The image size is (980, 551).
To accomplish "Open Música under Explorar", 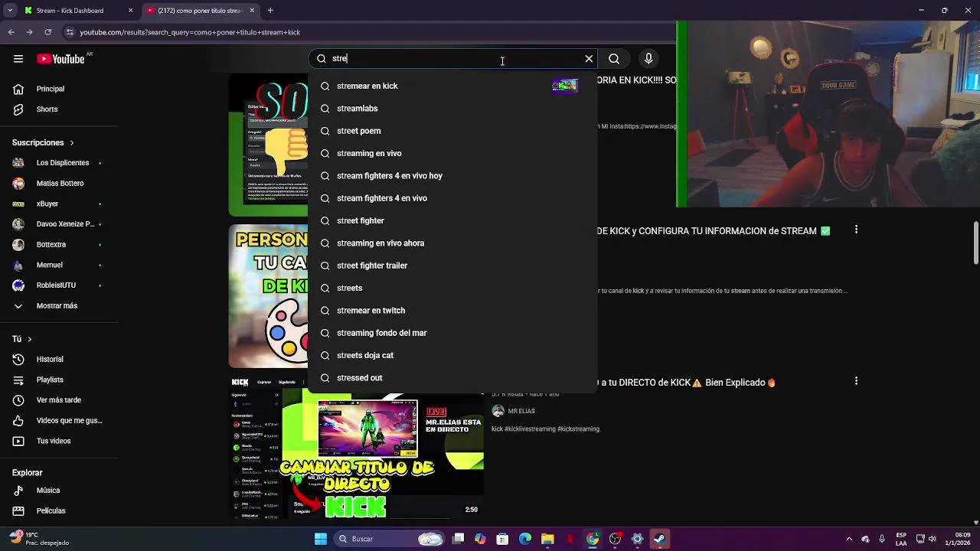I will point(58,491).
